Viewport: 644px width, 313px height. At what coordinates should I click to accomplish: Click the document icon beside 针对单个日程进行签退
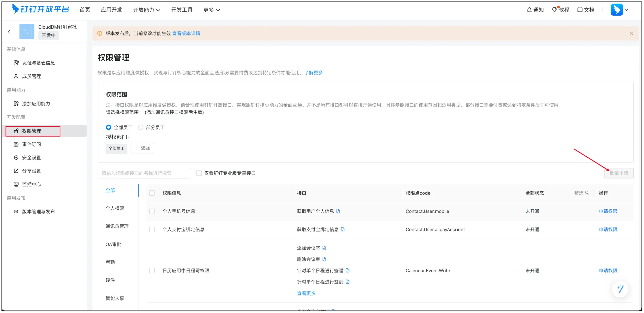tap(347, 270)
